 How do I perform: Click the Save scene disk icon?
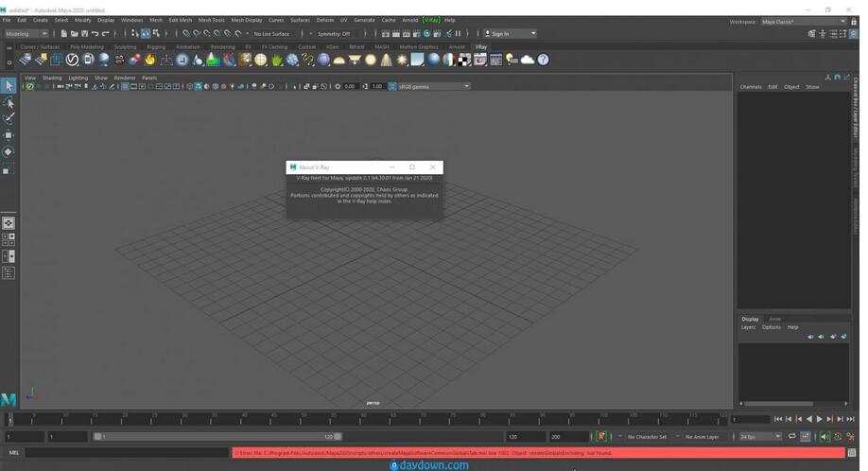point(84,34)
